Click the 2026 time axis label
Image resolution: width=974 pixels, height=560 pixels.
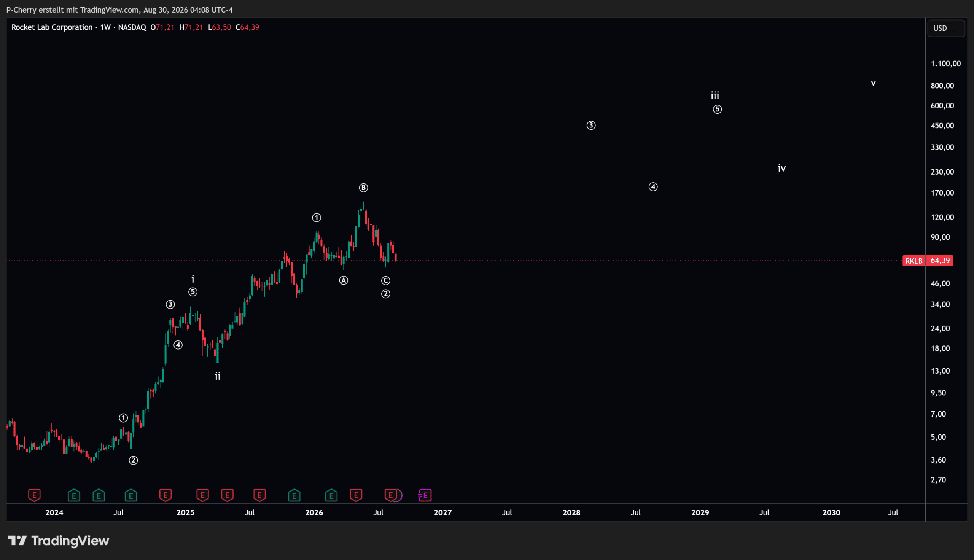314,513
